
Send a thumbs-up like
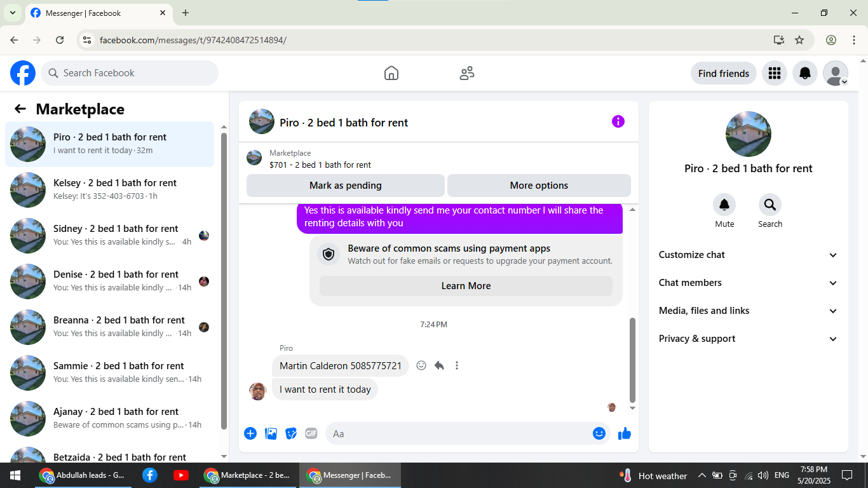point(625,433)
